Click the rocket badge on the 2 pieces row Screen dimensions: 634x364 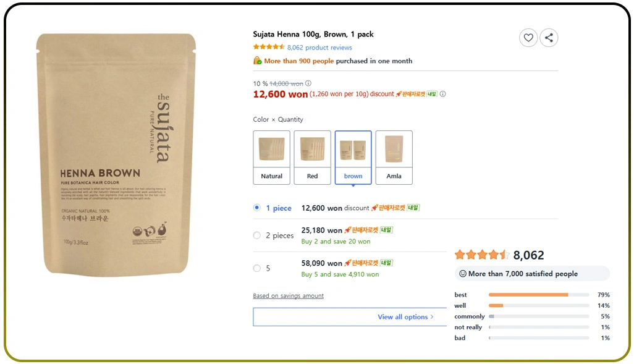pyautogui.click(x=363, y=229)
